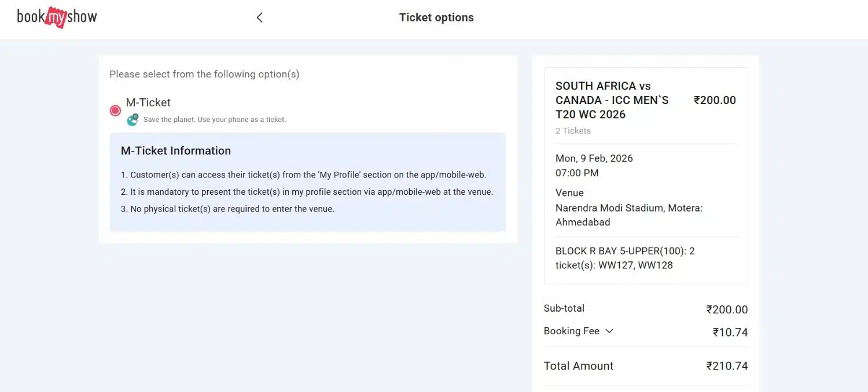Click the Sub-total amount ₹200.00
The image size is (868, 392).
727,309
